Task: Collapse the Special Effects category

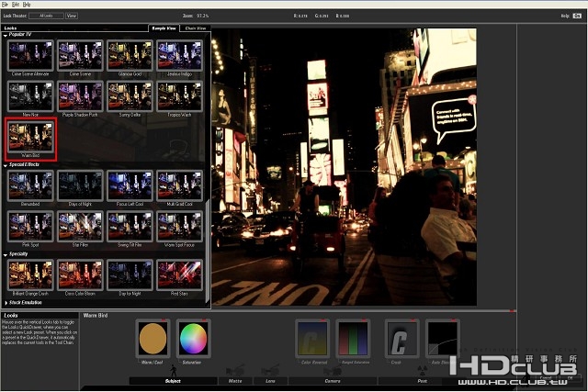Action: (6, 165)
